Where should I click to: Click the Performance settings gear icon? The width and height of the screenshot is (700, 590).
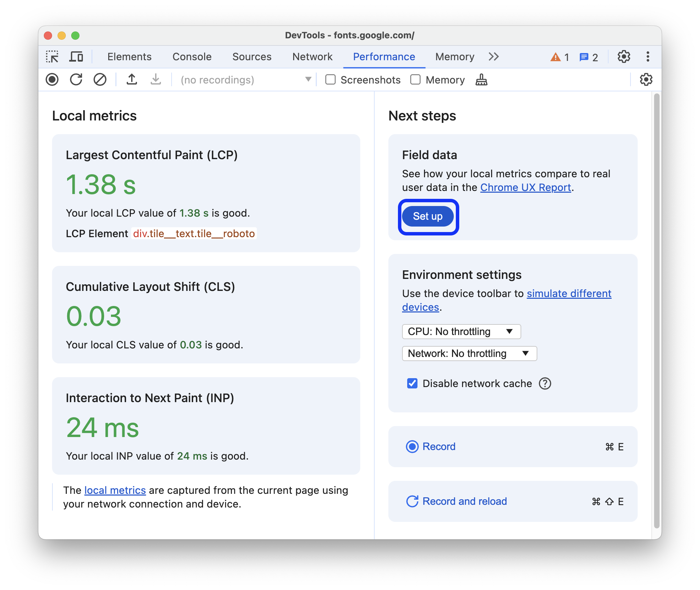coord(646,79)
